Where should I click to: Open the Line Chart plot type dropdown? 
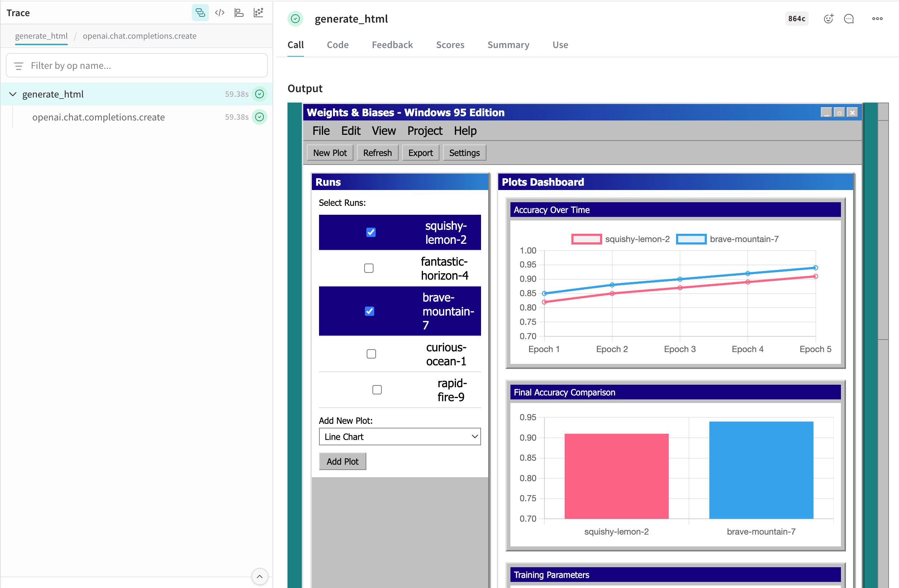tap(400, 436)
